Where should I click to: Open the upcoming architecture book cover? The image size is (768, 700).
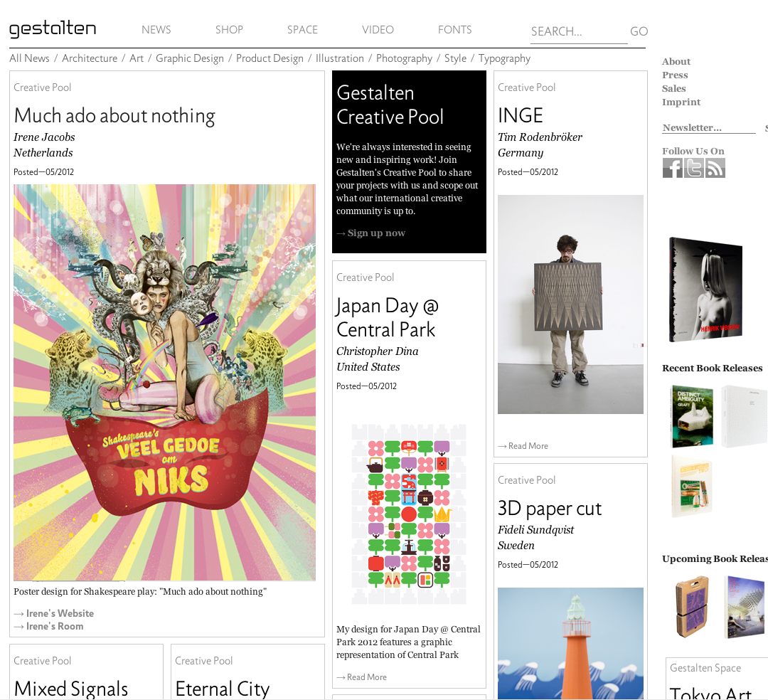pos(745,607)
